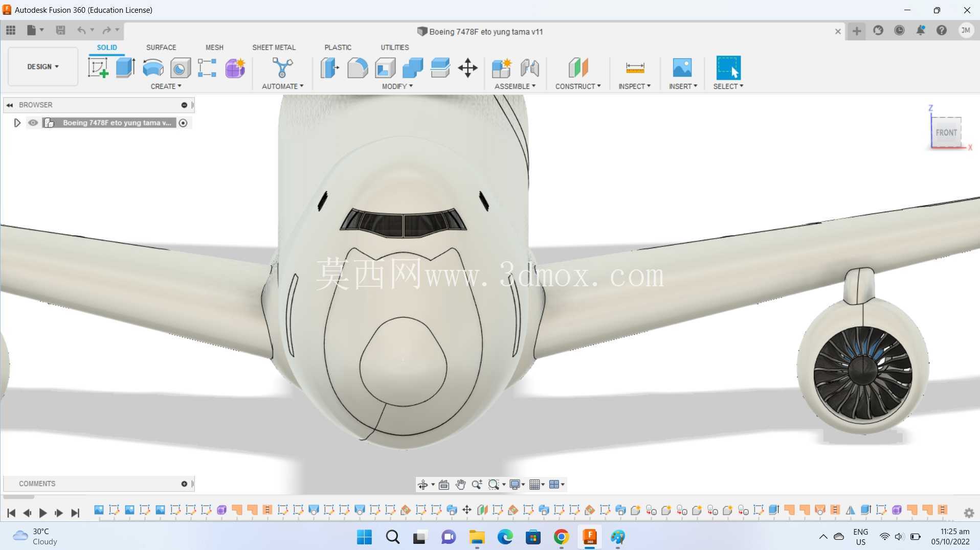Image resolution: width=980 pixels, height=550 pixels.
Task: Switch to the MESH tab
Action: pyautogui.click(x=214, y=47)
